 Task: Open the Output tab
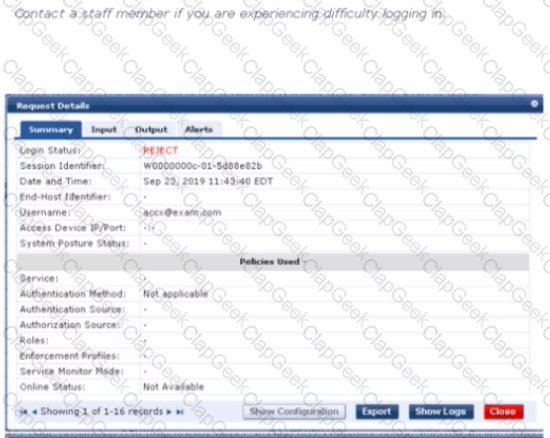[x=151, y=130]
